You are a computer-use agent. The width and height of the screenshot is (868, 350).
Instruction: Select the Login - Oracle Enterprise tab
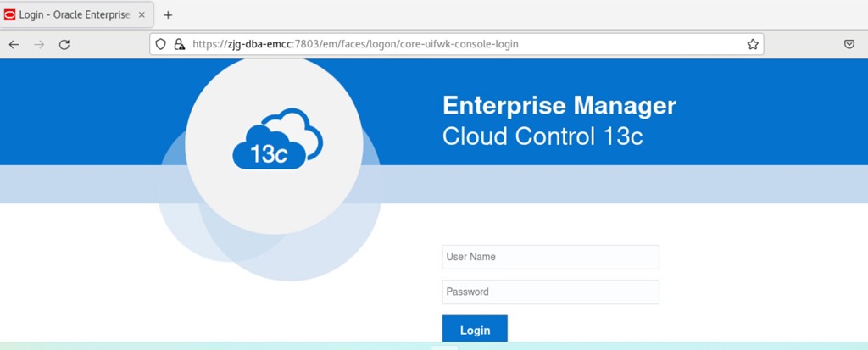(x=77, y=15)
